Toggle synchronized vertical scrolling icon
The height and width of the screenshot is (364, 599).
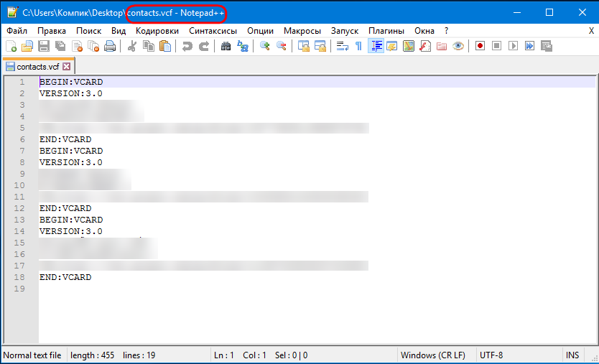[304, 46]
